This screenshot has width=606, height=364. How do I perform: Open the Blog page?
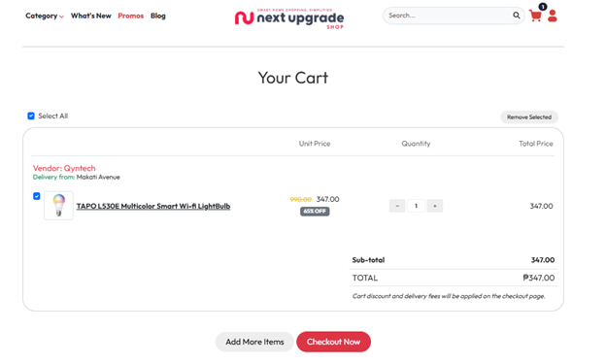(158, 16)
